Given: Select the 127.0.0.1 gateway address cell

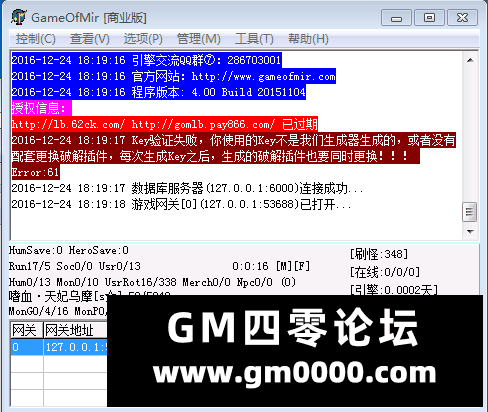Looking at the screenshot, I should [75, 347].
